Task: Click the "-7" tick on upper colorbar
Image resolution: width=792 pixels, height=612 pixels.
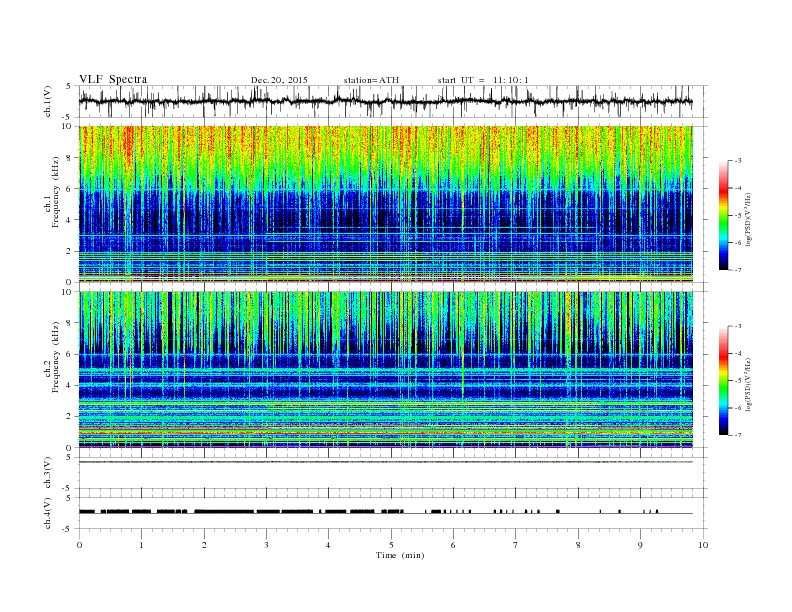Action: 737,270
